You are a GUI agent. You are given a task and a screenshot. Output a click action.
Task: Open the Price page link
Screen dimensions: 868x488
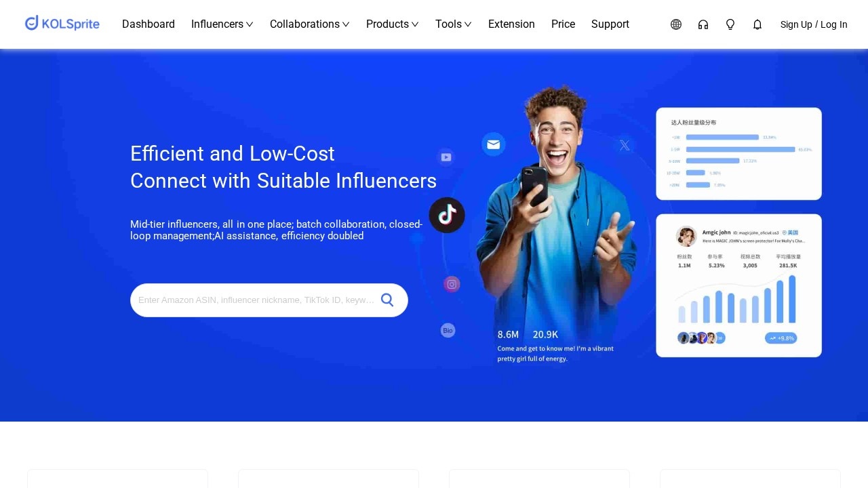(x=563, y=24)
